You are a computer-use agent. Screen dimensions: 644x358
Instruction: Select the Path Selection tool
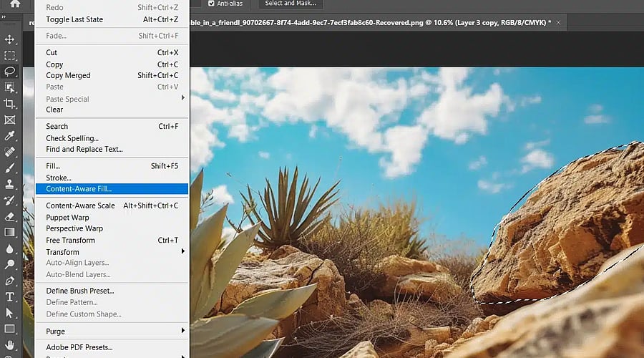pyautogui.click(x=9, y=313)
